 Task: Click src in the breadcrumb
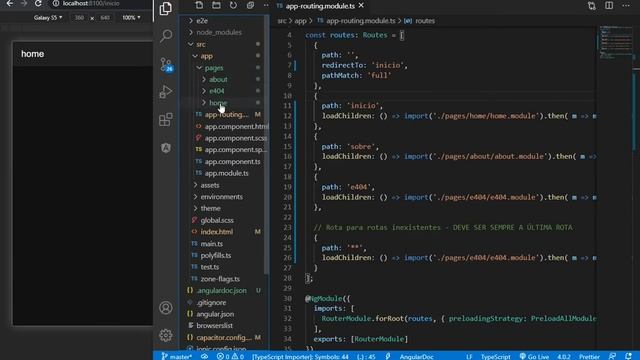pyautogui.click(x=282, y=21)
